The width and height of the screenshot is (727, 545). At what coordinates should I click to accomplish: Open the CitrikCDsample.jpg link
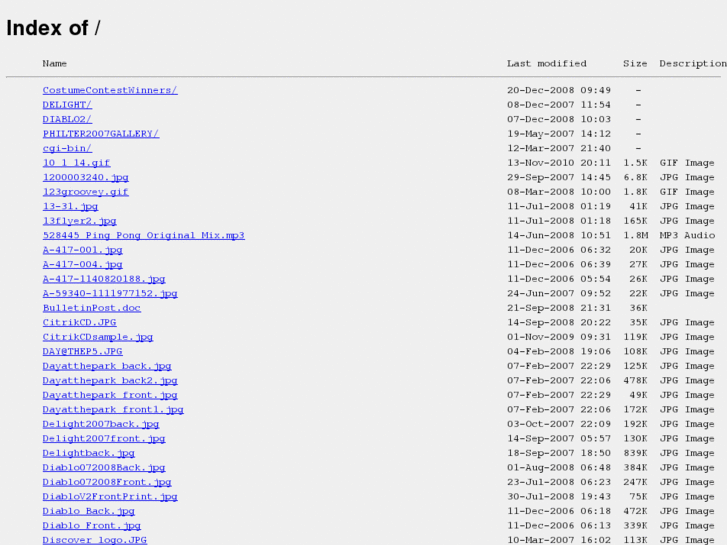tap(98, 337)
